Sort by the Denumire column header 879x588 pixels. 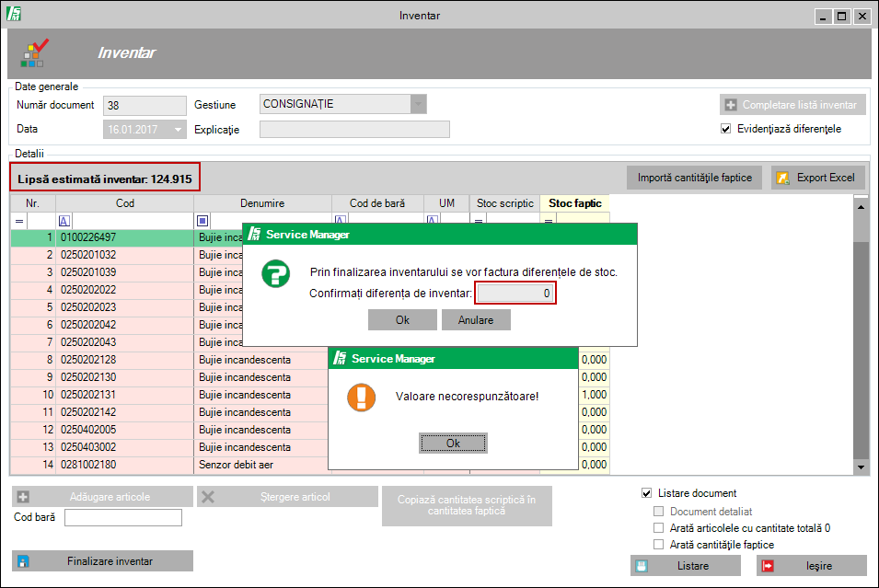[x=262, y=203]
